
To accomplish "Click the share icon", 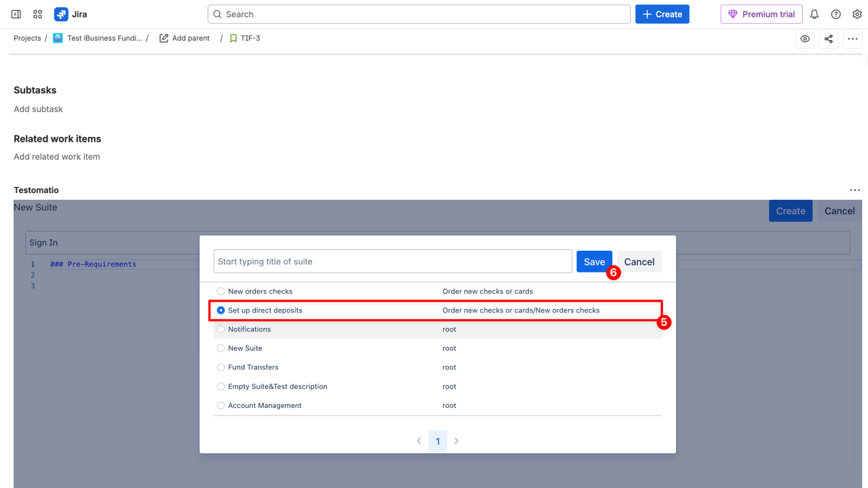I will point(829,39).
